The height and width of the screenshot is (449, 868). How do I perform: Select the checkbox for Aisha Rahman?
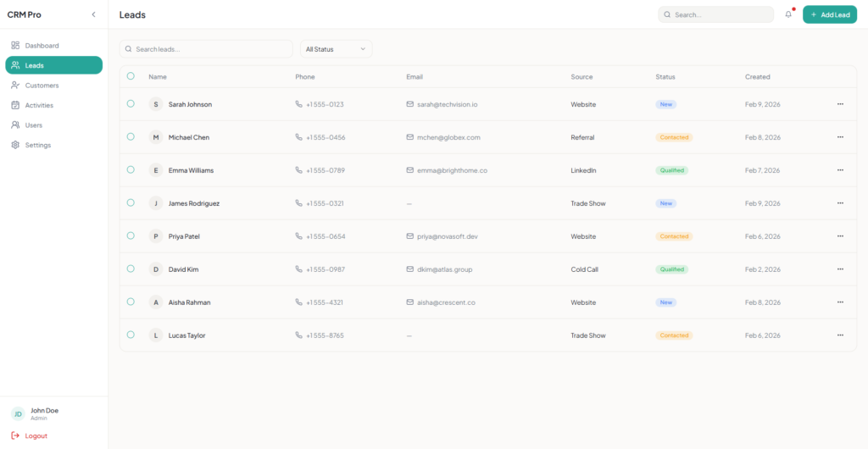(131, 302)
